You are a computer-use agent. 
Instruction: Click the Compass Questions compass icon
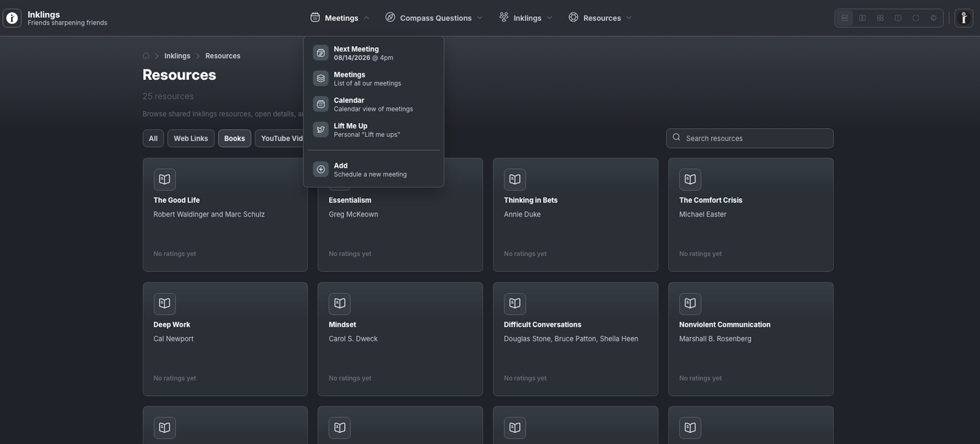390,17
